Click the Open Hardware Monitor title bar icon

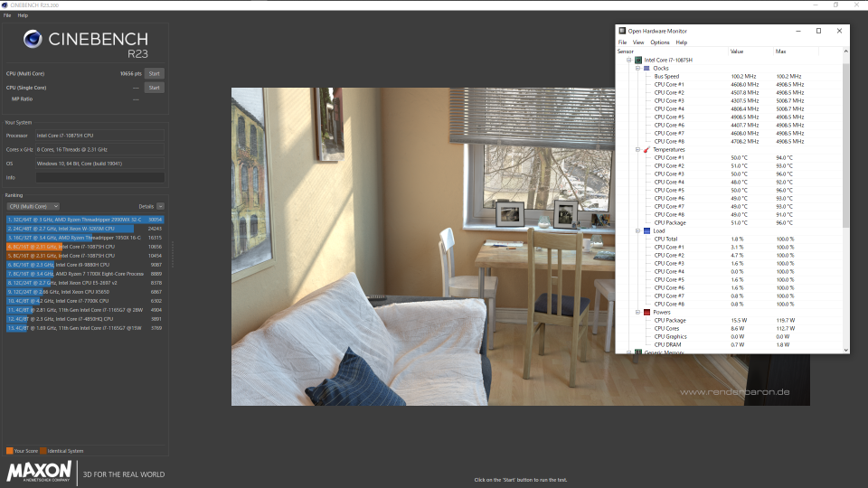[x=622, y=31]
